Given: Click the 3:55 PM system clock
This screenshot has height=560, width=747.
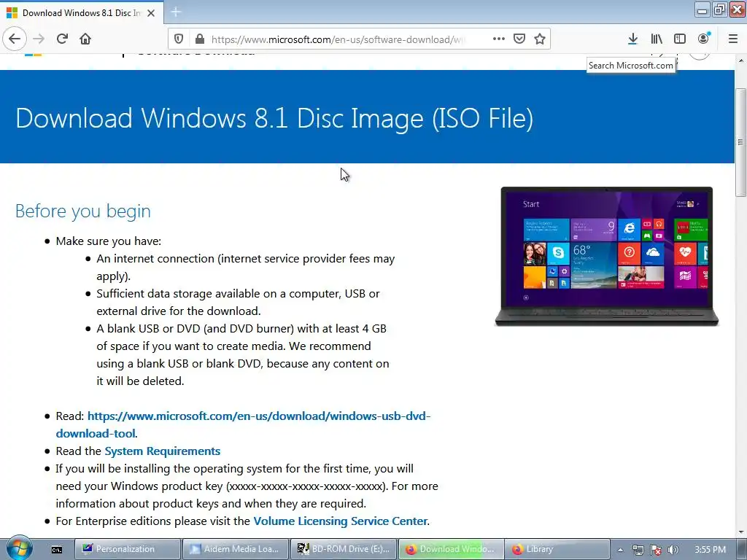Looking at the screenshot, I should point(710,550).
